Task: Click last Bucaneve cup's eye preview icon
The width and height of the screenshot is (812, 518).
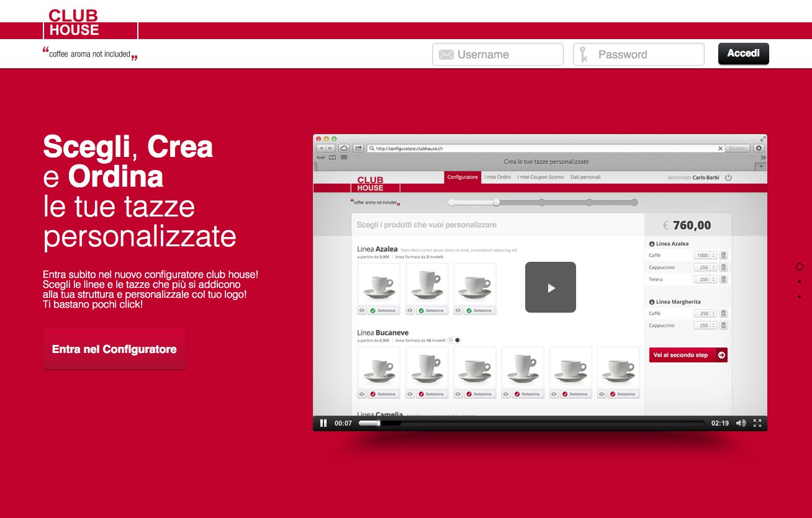Action: [x=602, y=394]
